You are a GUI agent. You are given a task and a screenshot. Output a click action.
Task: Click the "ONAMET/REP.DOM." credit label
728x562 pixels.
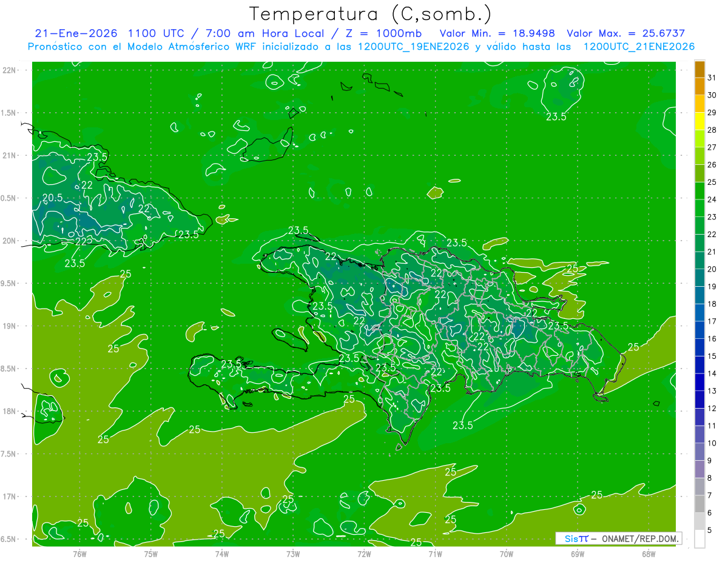click(639, 538)
